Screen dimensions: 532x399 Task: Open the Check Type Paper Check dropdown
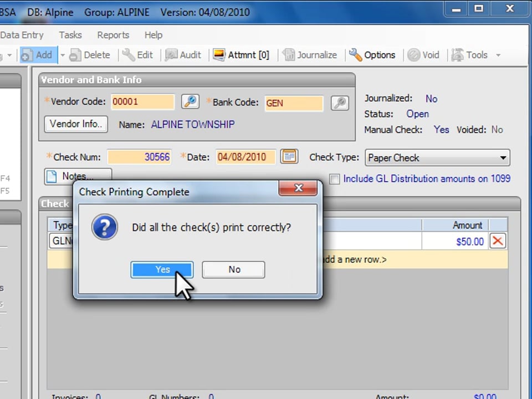click(437, 158)
